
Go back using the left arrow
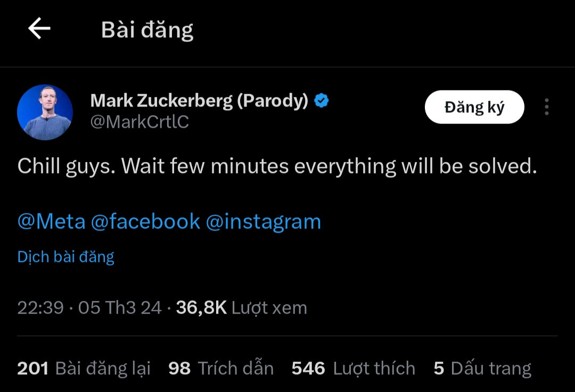(x=39, y=29)
